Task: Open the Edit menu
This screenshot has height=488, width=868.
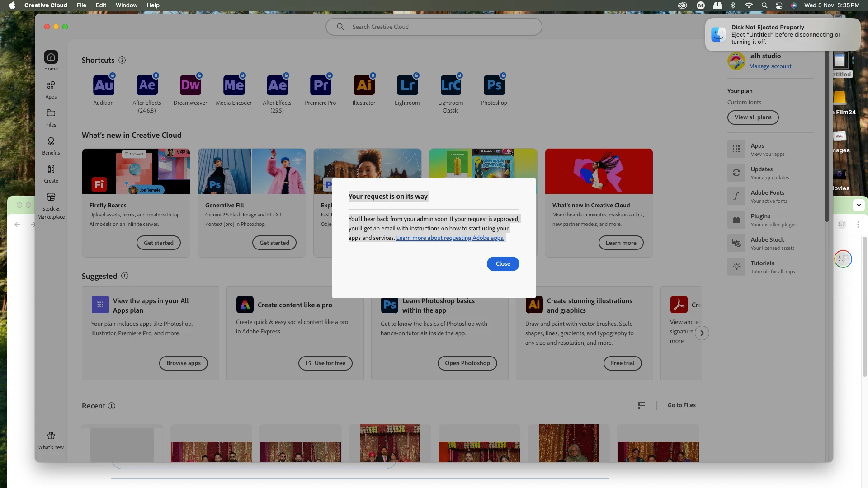Action: click(101, 5)
